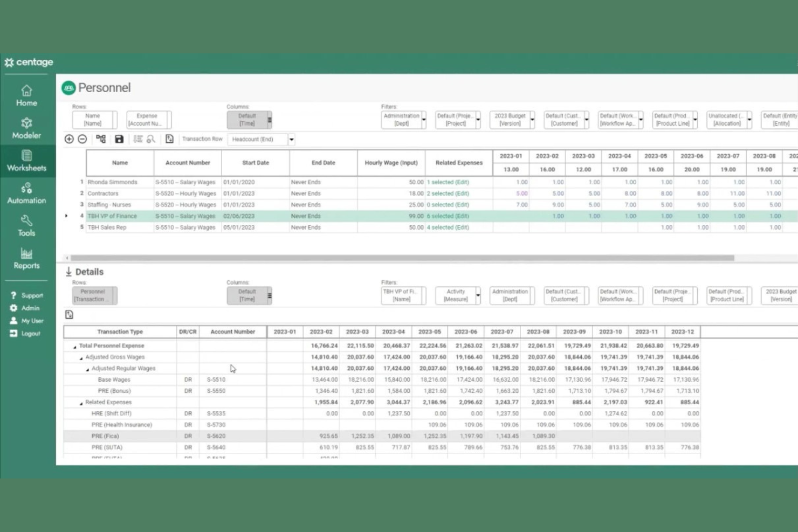The width and height of the screenshot is (798, 532).
Task: Open the Activity [Measure] filter dropdown
Action: click(477, 295)
